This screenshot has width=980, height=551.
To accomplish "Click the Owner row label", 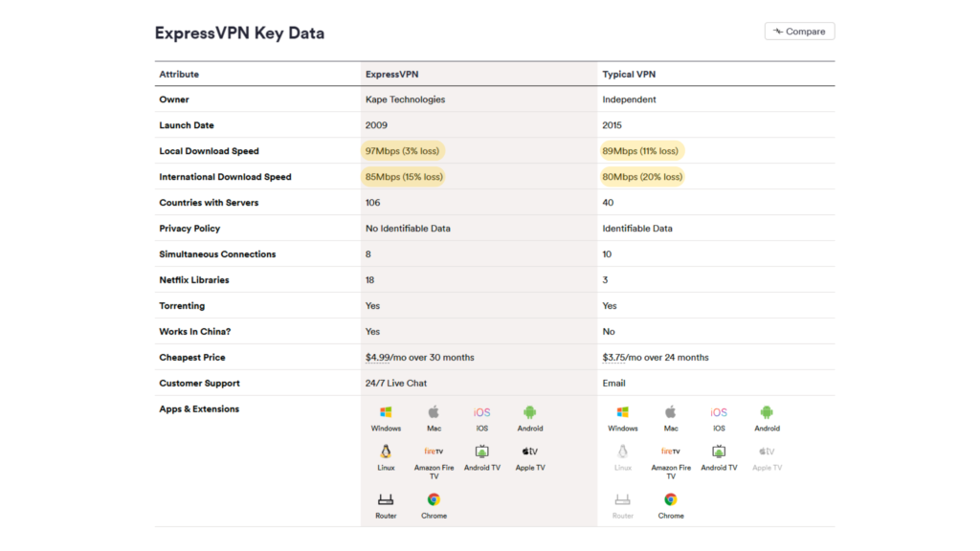I will point(174,99).
